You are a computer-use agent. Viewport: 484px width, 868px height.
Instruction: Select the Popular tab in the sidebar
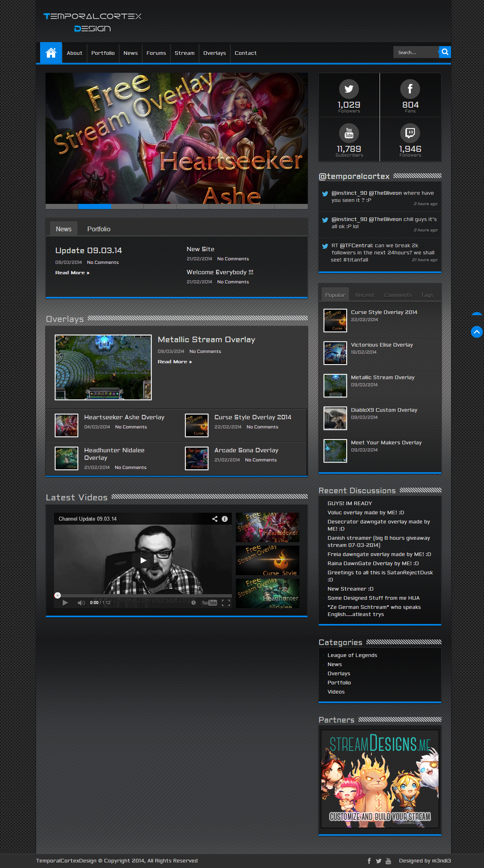(x=335, y=295)
